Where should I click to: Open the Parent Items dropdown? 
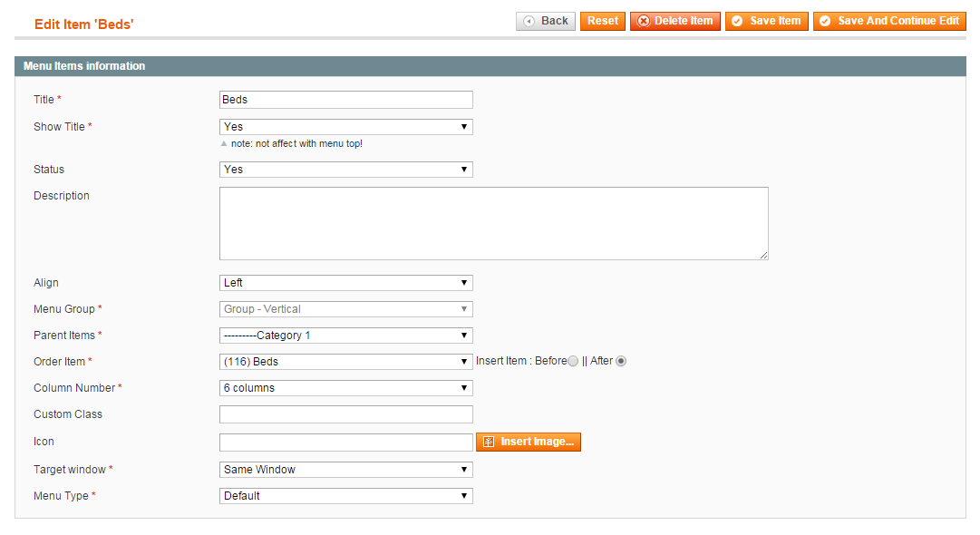[345, 336]
